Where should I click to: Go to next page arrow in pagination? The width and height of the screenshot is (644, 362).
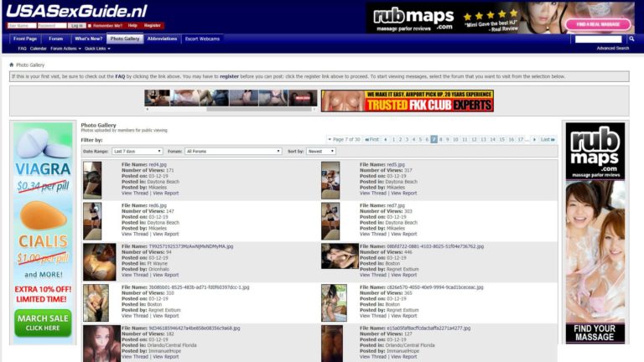534,140
